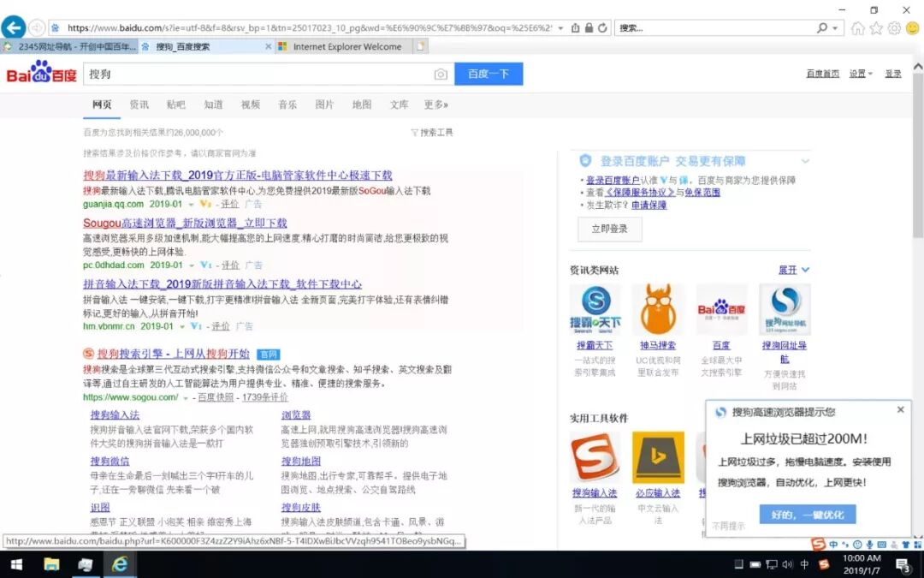Click 好的，一键优化 button
Screen dimensions: 924x578
(x=808, y=515)
